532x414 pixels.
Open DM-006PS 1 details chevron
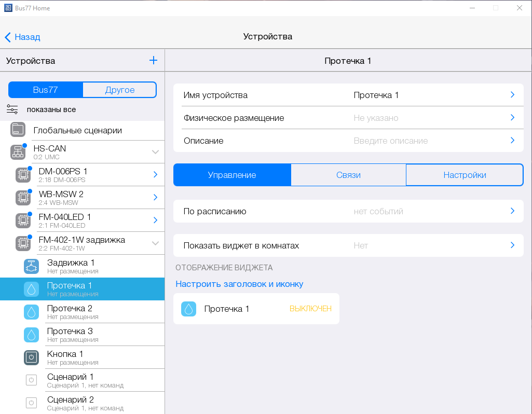pyautogui.click(x=155, y=175)
